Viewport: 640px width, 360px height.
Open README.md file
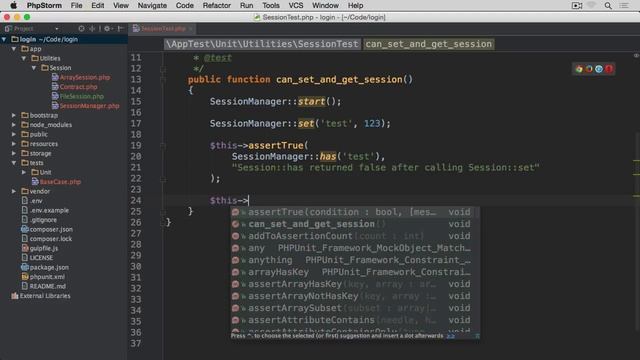click(x=43, y=286)
